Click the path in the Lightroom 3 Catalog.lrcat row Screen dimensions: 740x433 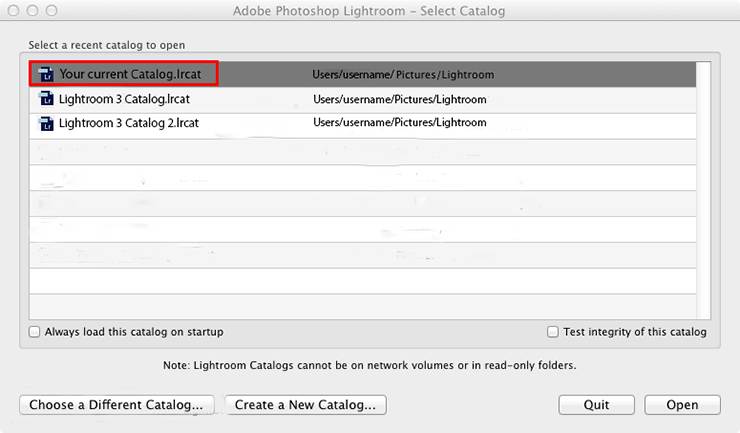coord(399,100)
